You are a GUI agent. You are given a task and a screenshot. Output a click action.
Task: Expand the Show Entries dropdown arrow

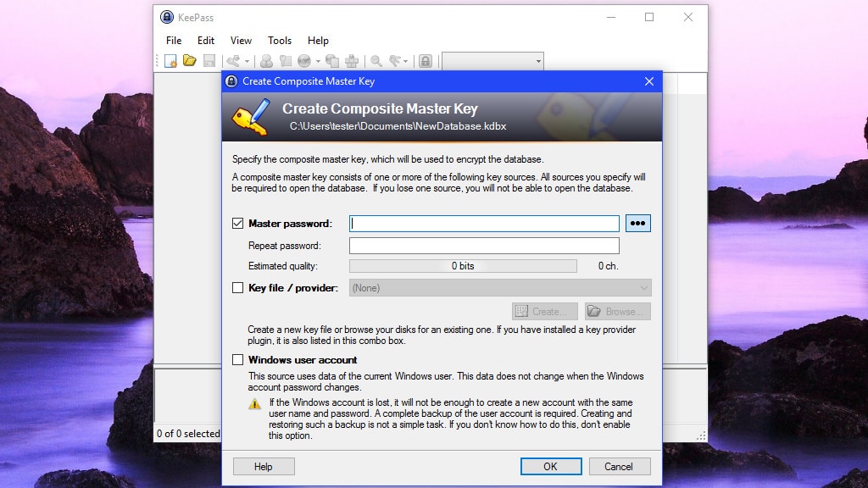coord(406,61)
